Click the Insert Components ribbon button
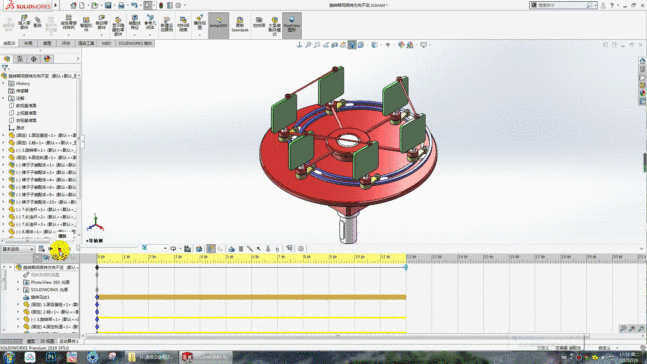The image size is (647, 364). 24,22
